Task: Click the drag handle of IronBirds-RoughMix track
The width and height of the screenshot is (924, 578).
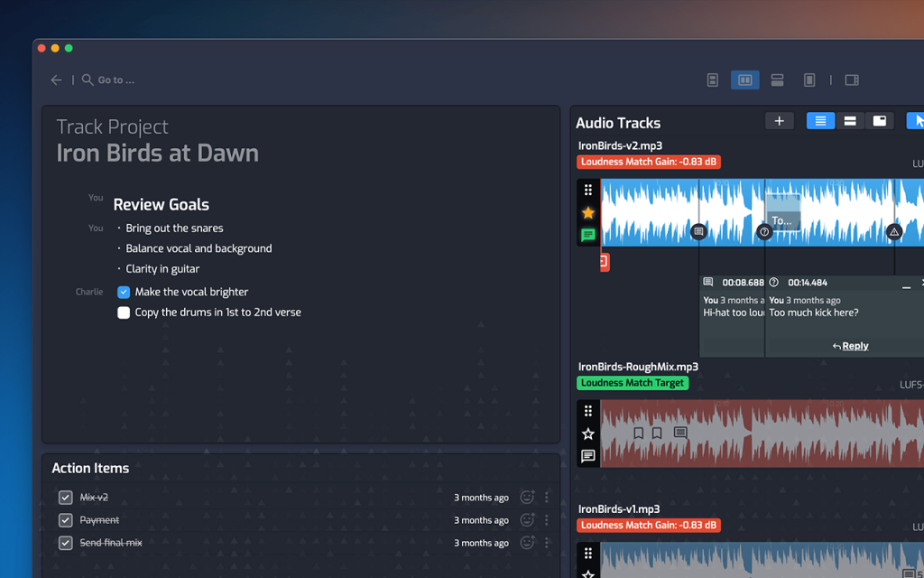Action: click(588, 412)
